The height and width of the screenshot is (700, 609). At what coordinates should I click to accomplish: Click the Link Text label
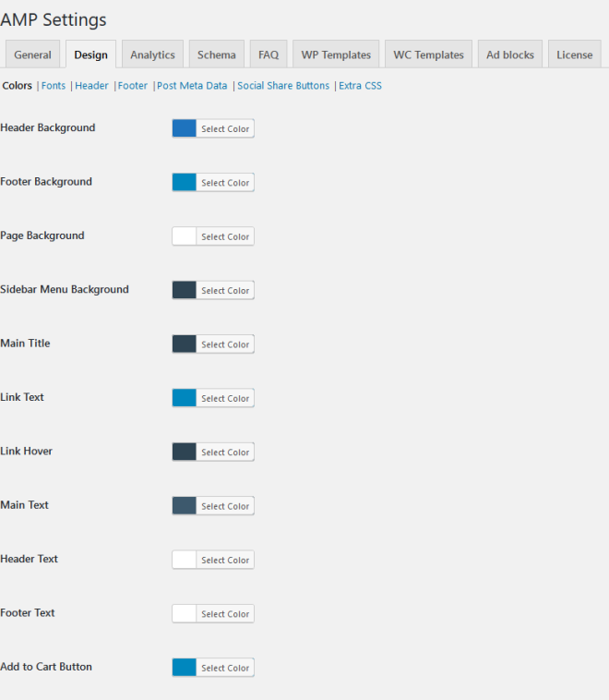tap(22, 397)
